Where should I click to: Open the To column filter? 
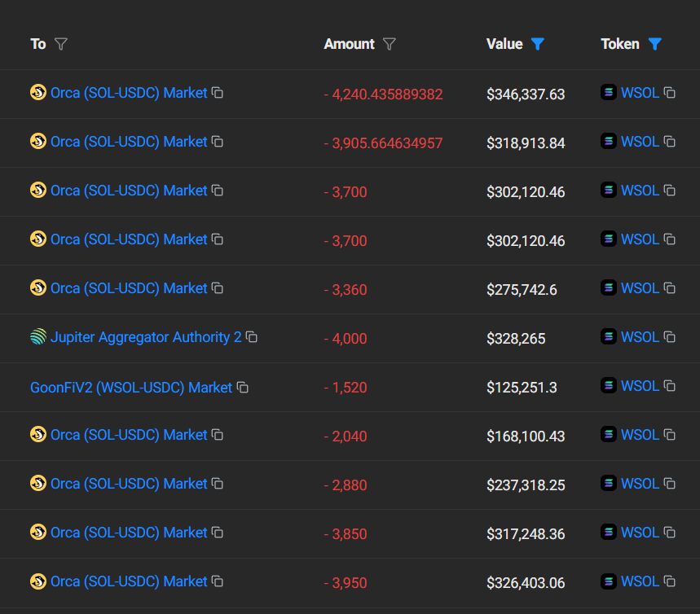point(61,44)
